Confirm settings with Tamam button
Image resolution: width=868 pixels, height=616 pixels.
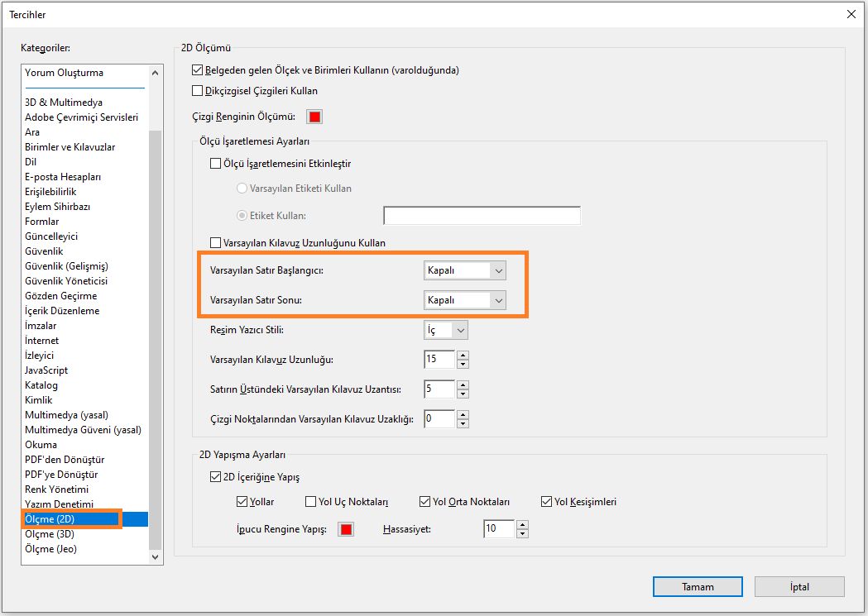pyautogui.click(x=698, y=587)
